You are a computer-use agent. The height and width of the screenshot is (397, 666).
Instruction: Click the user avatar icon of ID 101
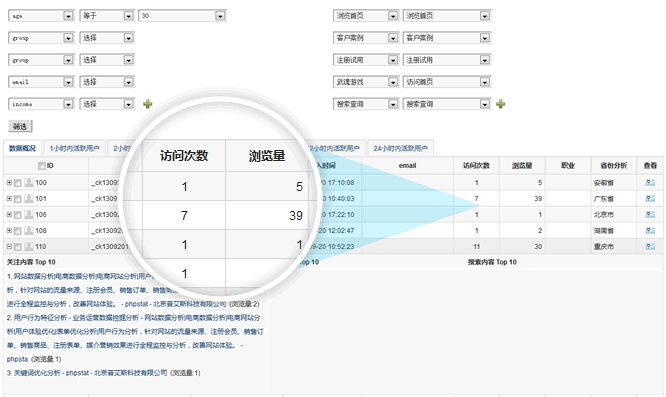pyautogui.click(x=29, y=198)
